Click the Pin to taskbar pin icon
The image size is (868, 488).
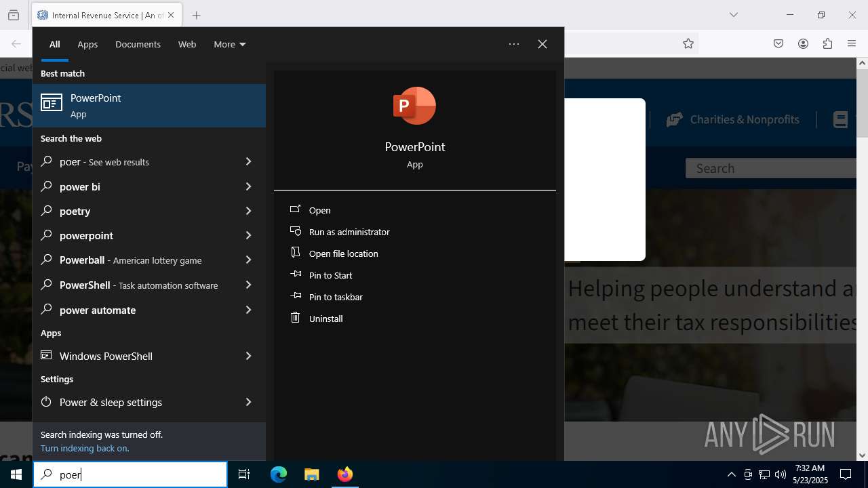(295, 296)
